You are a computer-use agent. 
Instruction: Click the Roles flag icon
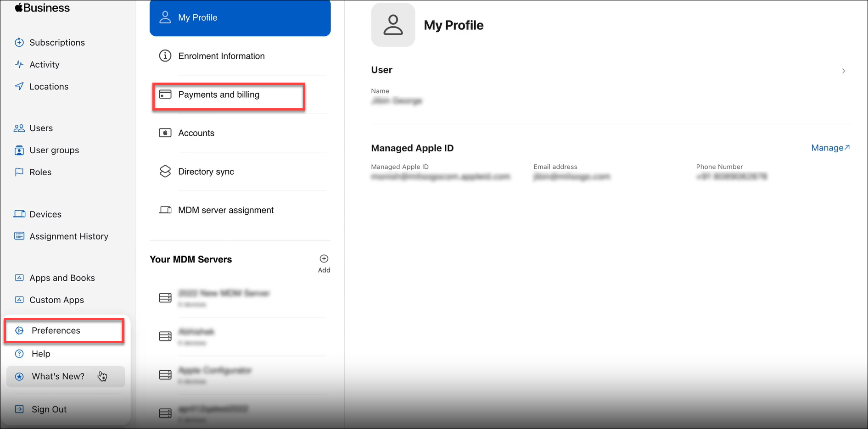(19, 172)
